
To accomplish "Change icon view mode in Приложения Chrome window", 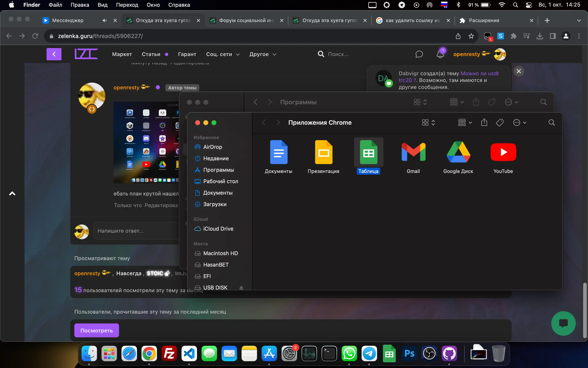I will pos(428,122).
